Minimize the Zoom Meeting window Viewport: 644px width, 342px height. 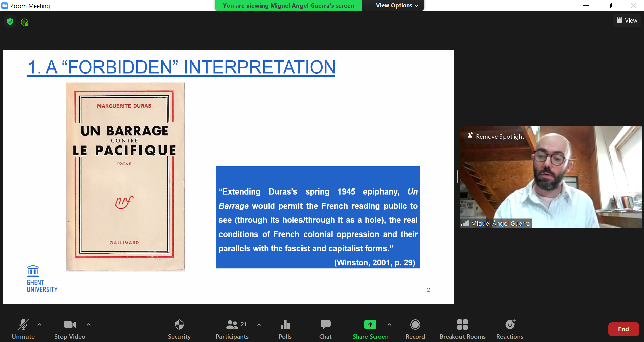586,6
